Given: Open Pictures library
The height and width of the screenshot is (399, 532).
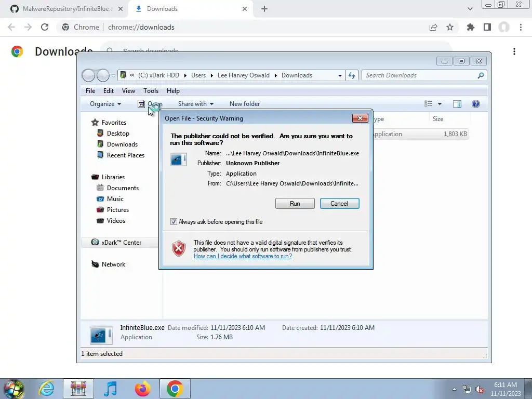Looking at the screenshot, I should pos(118,210).
